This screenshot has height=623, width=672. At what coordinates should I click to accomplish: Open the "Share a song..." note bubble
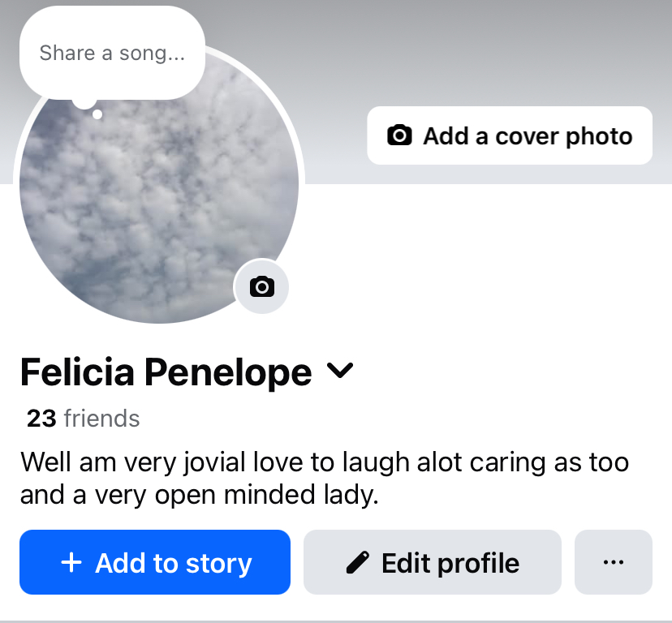coord(112,54)
